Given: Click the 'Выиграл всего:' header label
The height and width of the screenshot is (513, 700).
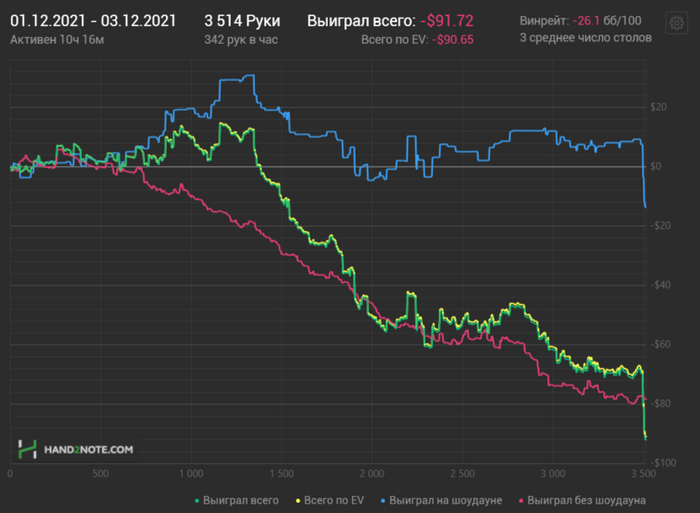Looking at the screenshot, I should click(361, 21).
